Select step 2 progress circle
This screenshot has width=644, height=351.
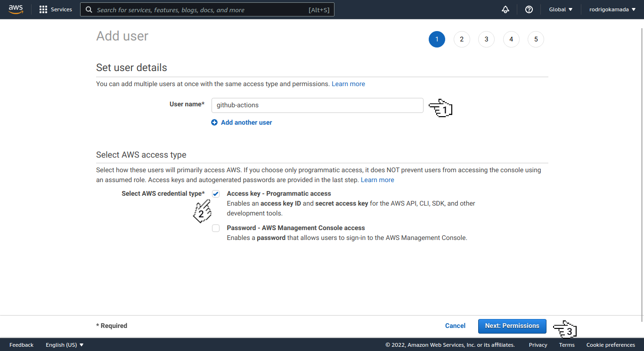pos(461,39)
